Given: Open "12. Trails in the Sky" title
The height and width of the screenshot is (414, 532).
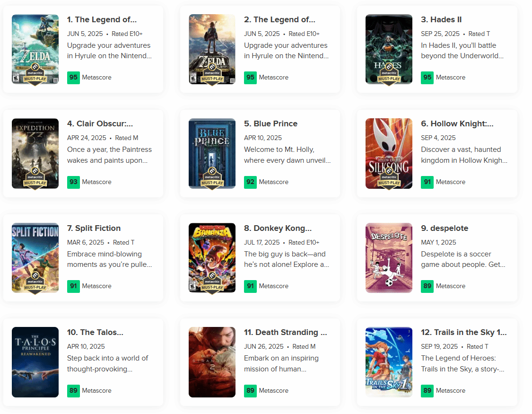Looking at the screenshot, I should 463,332.
